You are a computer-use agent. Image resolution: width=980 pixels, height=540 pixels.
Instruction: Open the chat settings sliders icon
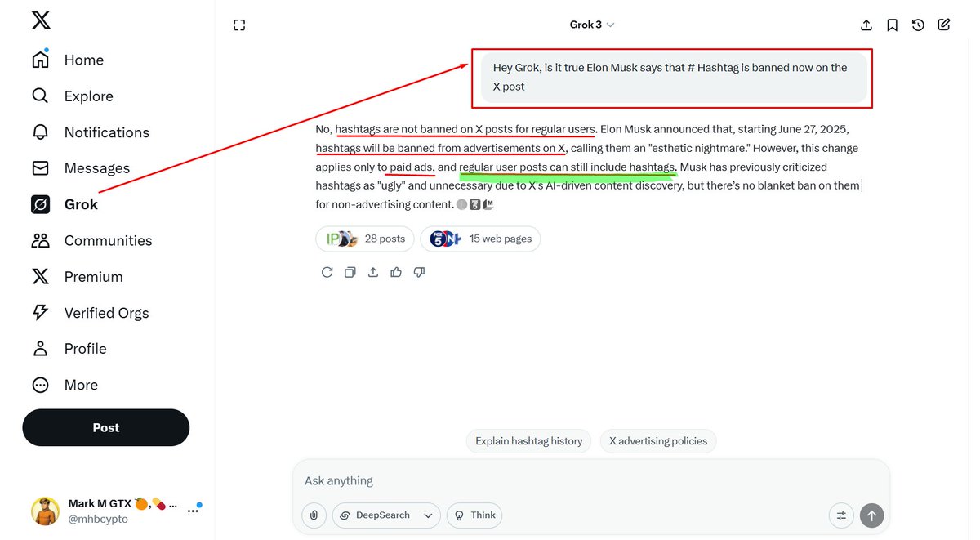841,515
